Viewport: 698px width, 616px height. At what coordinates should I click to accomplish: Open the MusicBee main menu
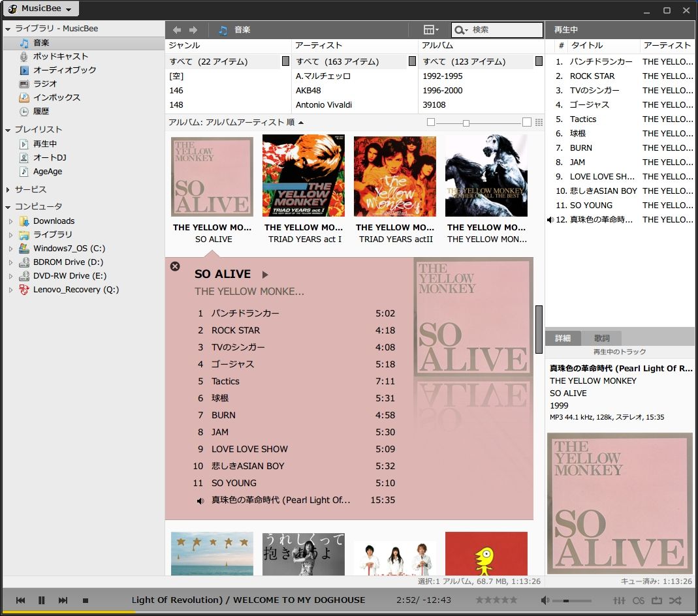41,8
